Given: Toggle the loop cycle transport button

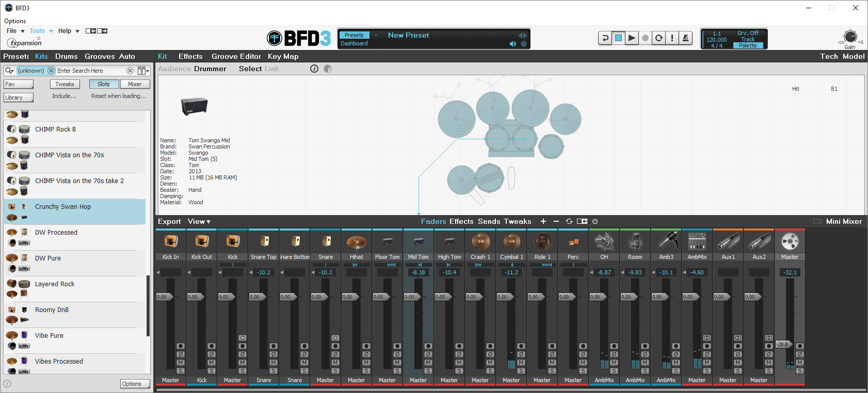Looking at the screenshot, I should 658,38.
